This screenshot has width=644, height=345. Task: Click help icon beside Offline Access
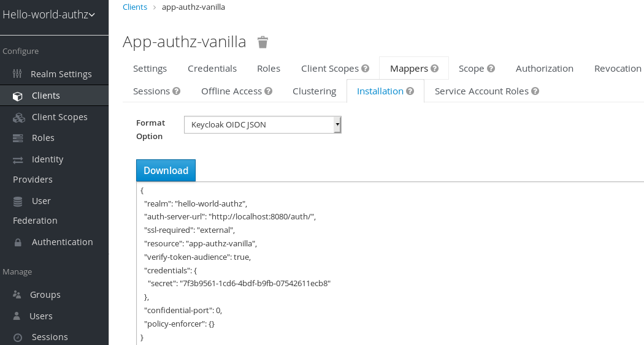(268, 91)
